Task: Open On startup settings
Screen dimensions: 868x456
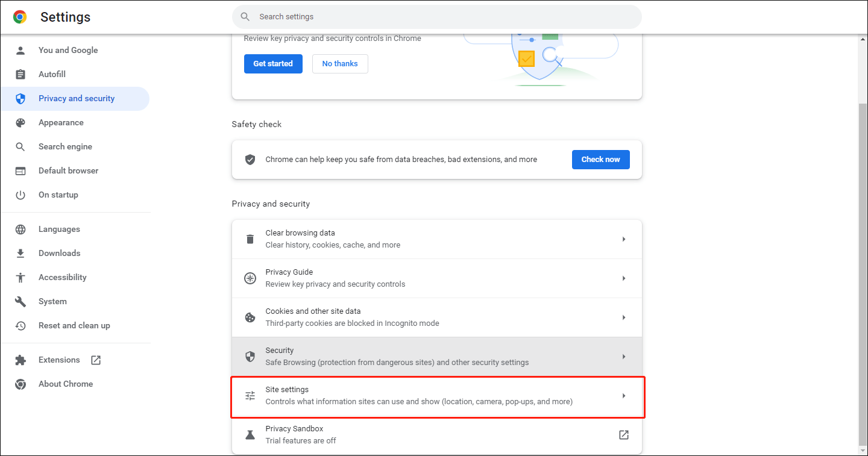Action: click(x=75, y=195)
